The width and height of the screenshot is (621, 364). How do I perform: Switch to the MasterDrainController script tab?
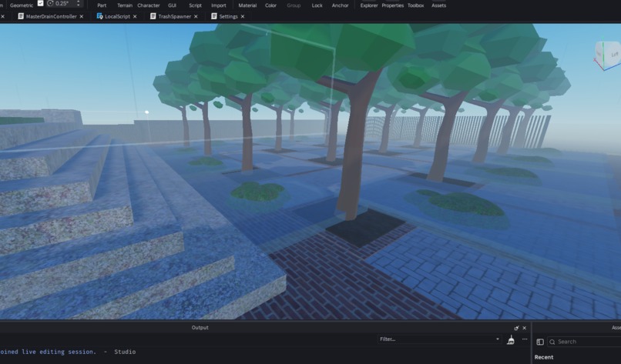coord(51,17)
